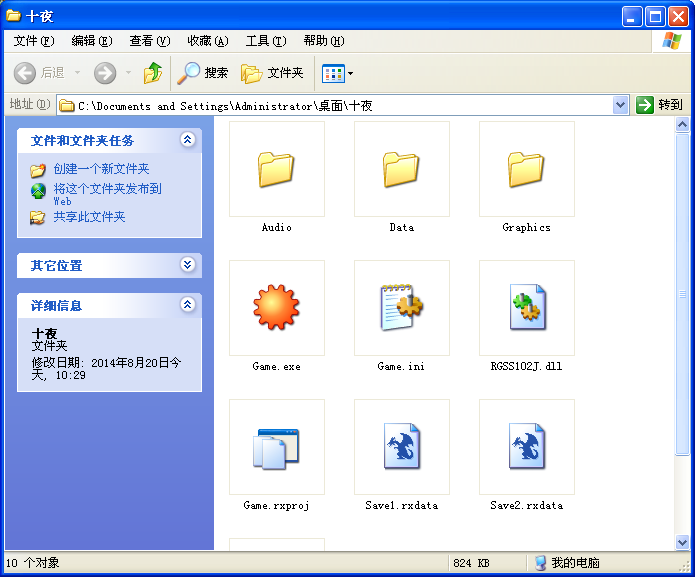Open Back button history dropdown arrow
Image resolution: width=695 pixels, height=577 pixels.
(x=77, y=72)
